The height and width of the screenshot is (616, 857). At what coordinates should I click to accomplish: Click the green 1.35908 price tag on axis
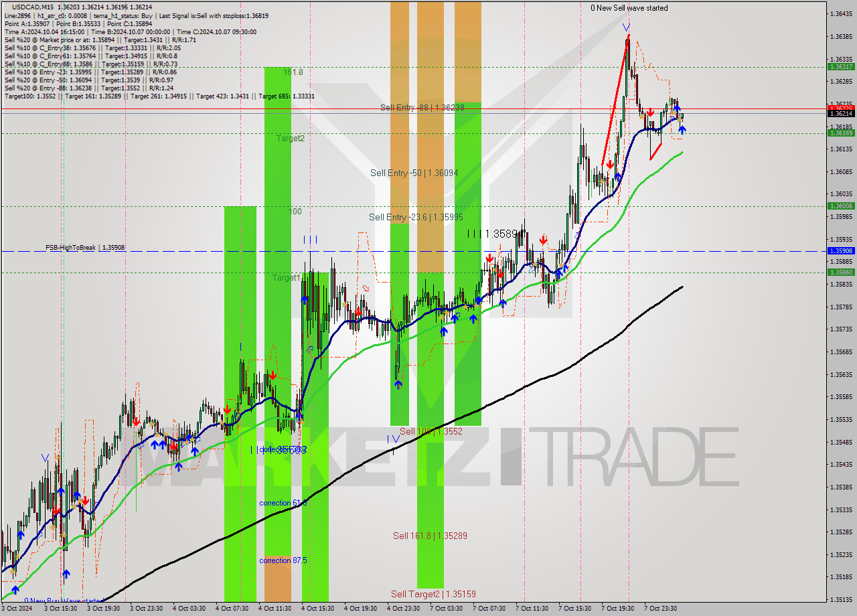pyautogui.click(x=841, y=250)
